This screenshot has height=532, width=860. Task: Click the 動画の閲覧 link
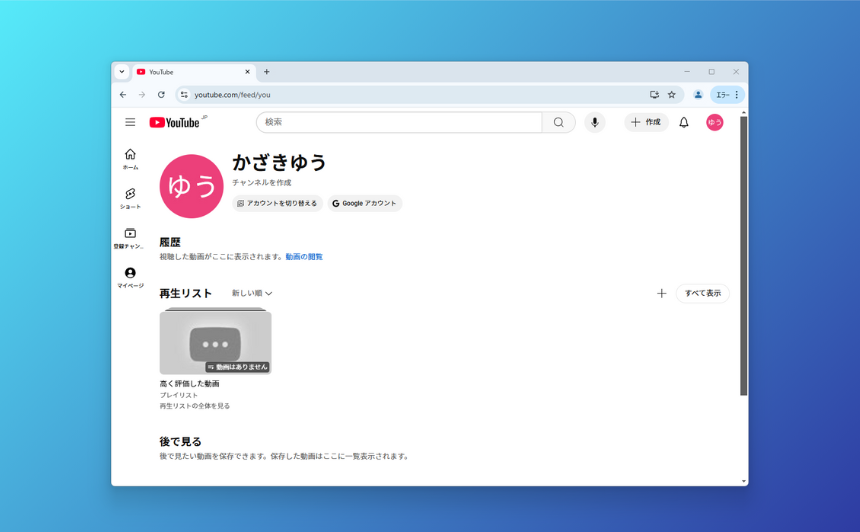pos(304,257)
